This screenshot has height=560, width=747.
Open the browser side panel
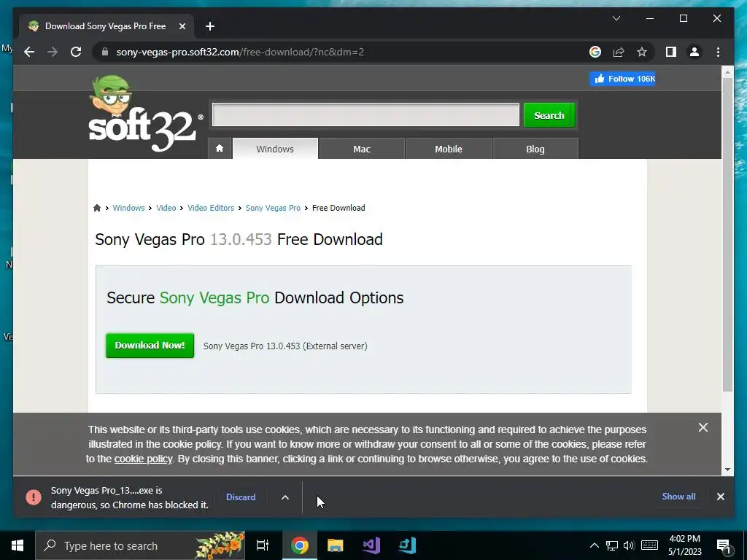(x=671, y=52)
